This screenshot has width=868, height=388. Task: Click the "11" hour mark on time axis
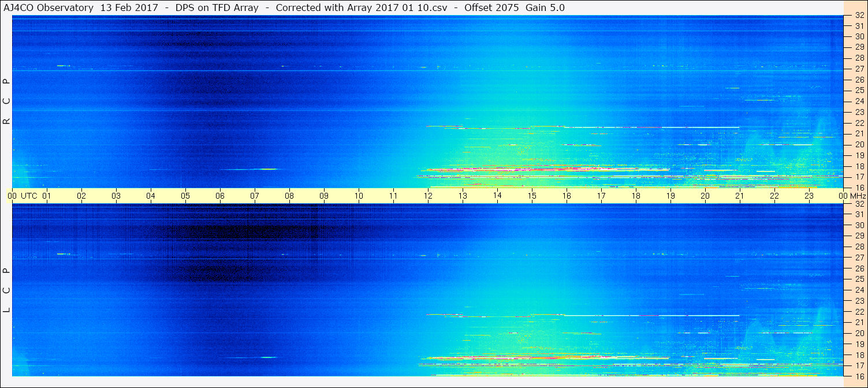coord(393,196)
